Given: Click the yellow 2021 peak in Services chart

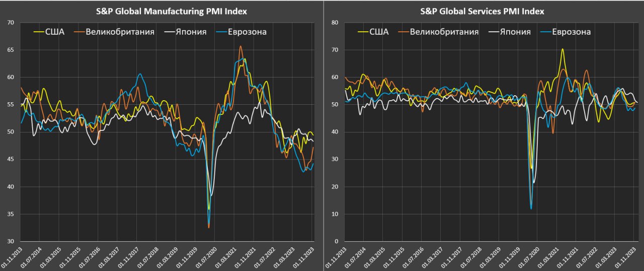Looking at the screenshot, I should click(562, 49).
